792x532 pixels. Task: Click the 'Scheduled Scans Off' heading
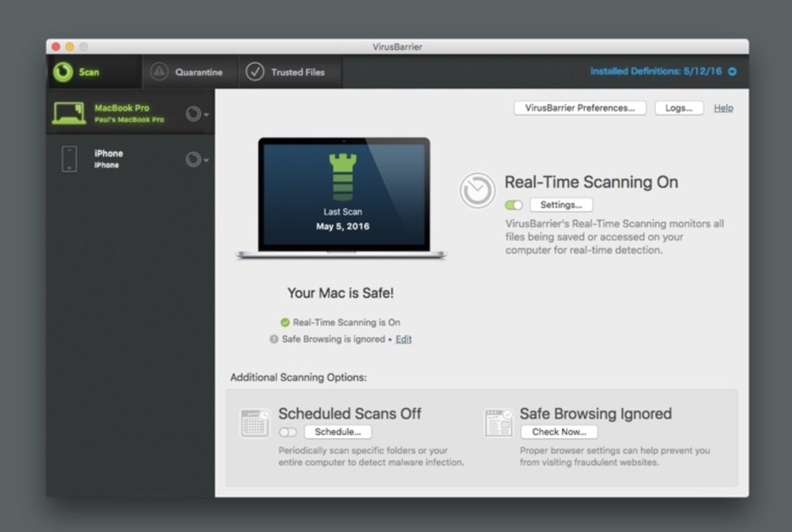[x=350, y=414]
